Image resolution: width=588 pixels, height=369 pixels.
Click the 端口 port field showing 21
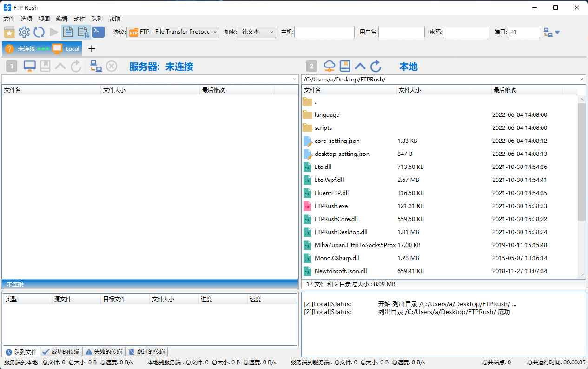524,32
